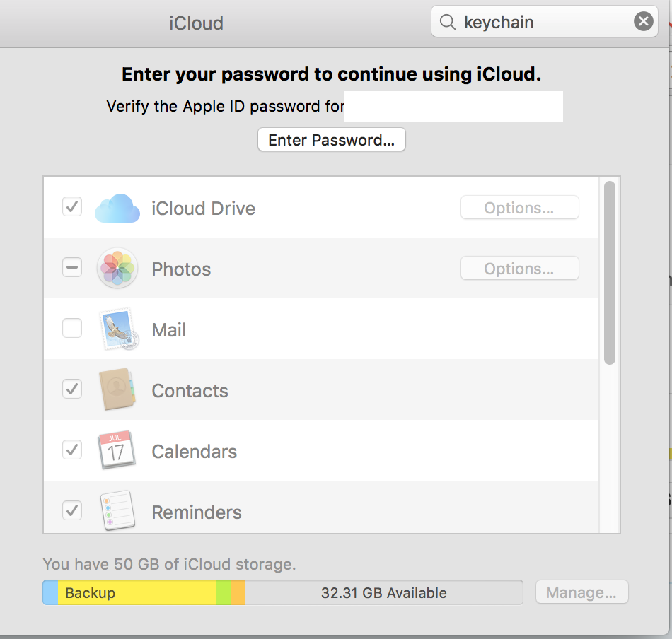The image size is (672, 639).
Task: Click the services list scrollbar
Action: (x=610, y=273)
